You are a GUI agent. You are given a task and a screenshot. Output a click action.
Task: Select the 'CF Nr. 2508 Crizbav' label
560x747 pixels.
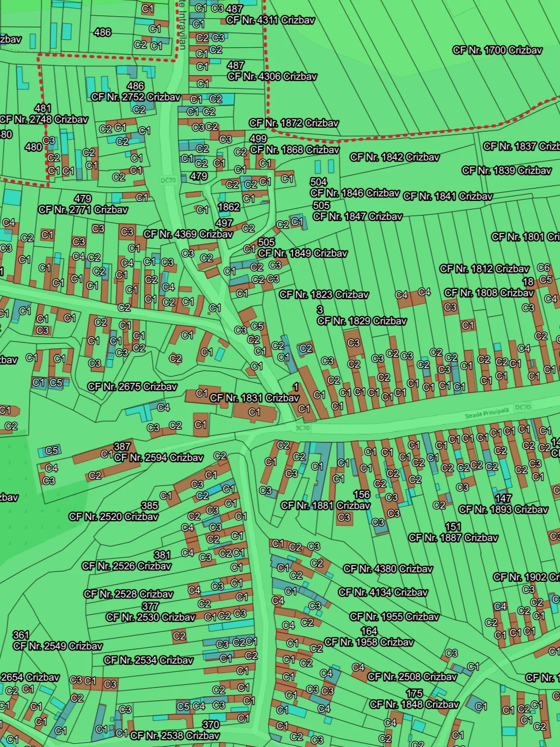[x=413, y=677]
